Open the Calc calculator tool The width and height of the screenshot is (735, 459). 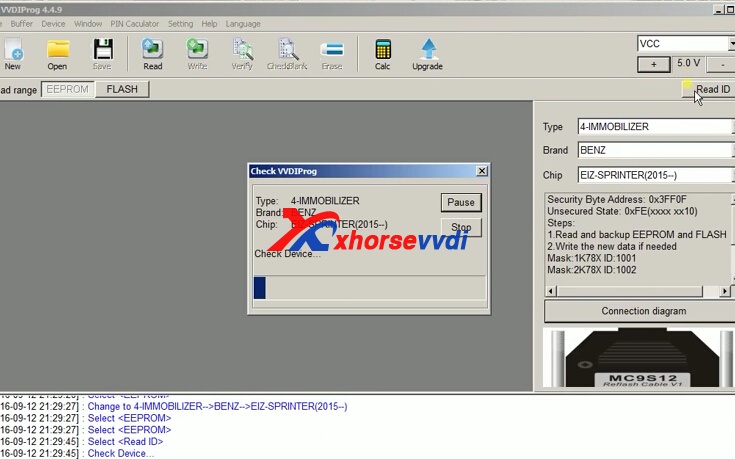(382, 53)
